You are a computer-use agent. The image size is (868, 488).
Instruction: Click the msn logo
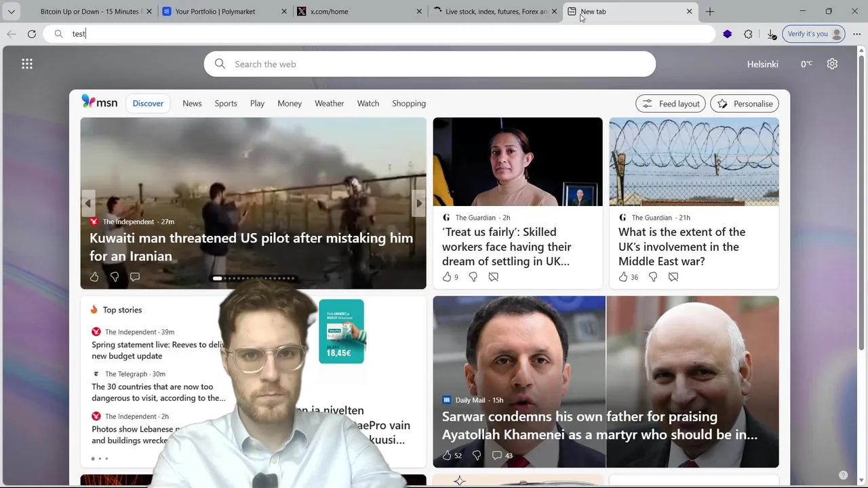(100, 102)
